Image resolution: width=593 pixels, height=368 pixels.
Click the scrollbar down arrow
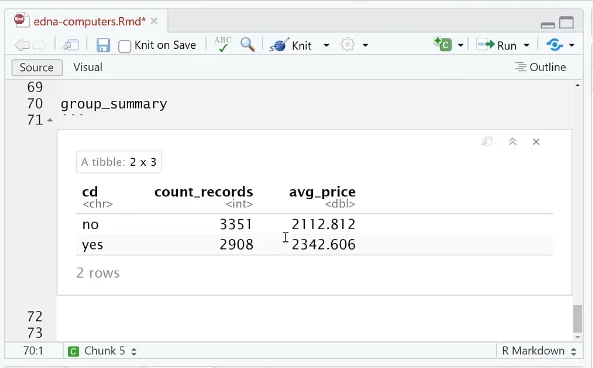(x=577, y=337)
